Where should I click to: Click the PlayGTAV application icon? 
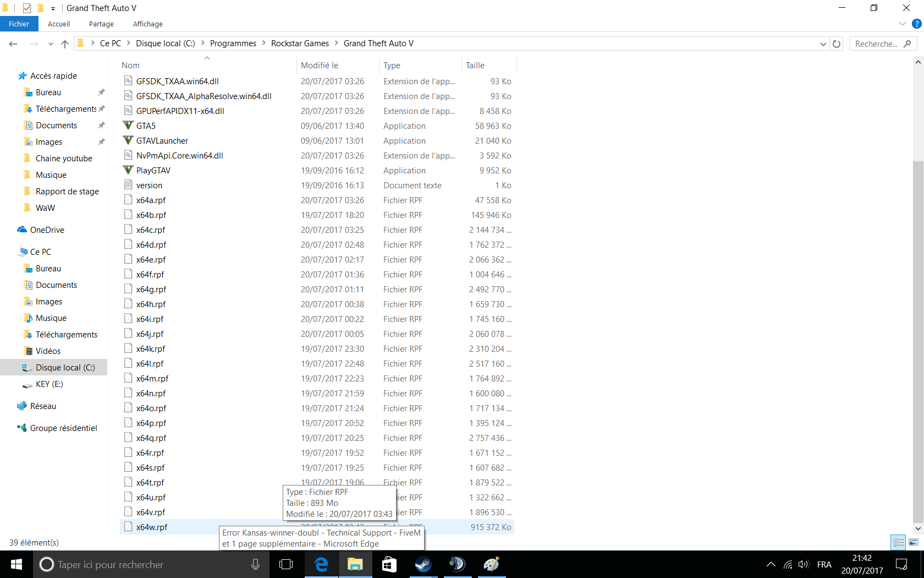(x=128, y=170)
